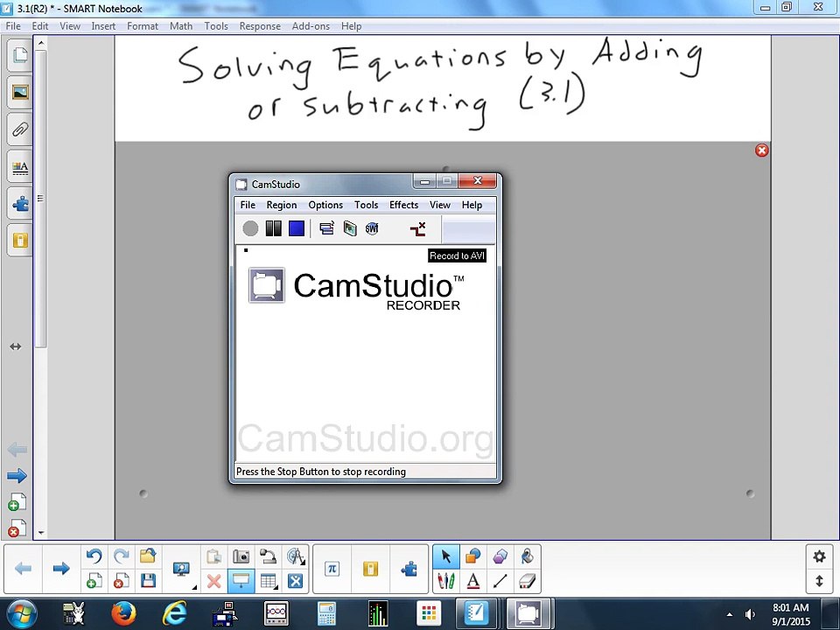Open SMART Notebook Response menu
This screenshot has width=840, height=630.
point(260,25)
